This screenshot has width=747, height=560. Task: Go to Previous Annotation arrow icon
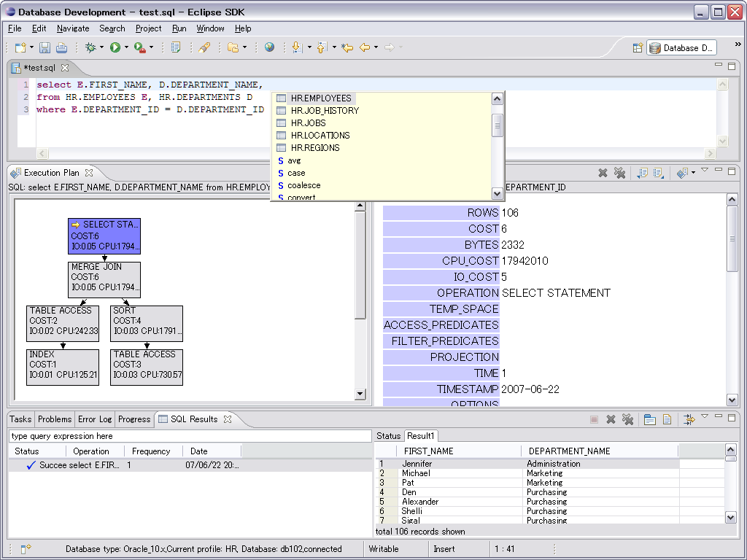pos(322,47)
